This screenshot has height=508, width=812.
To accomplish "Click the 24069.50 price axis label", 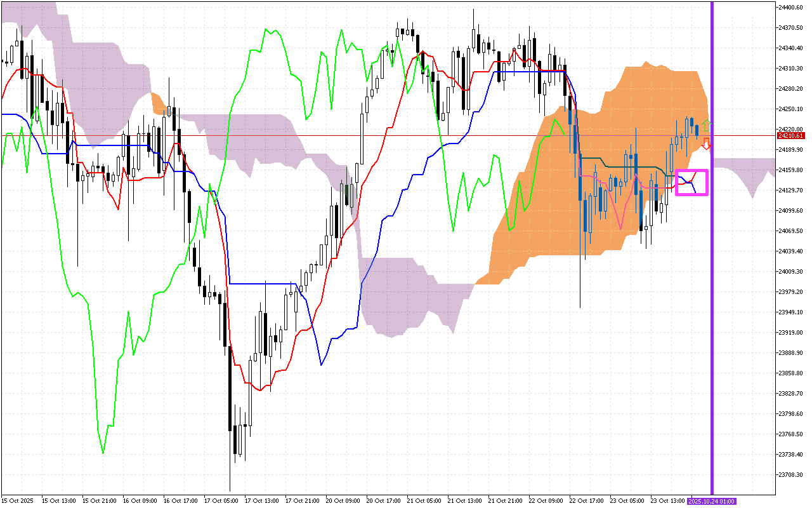I will click(790, 231).
